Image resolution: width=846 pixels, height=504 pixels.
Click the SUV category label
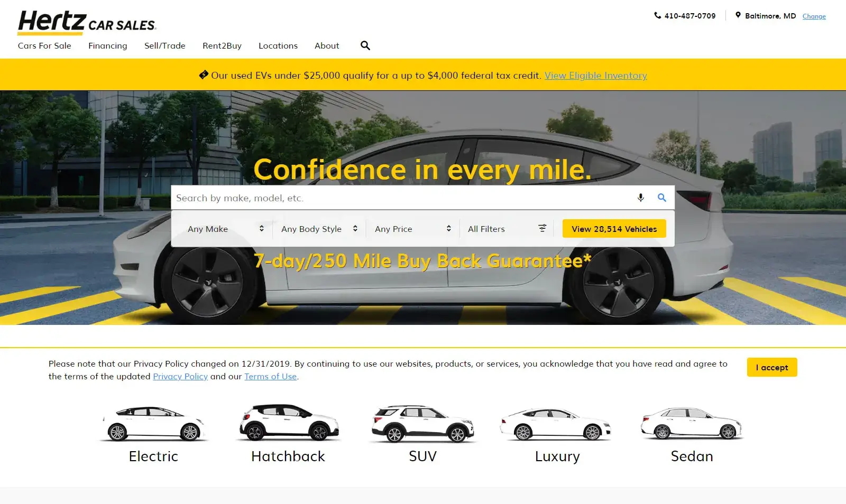(x=423, y=456)
